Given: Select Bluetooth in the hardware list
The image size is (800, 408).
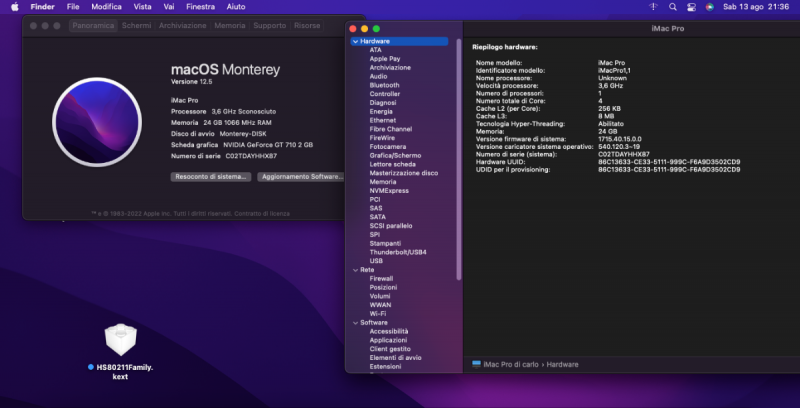Looking at the screenshot, I should (384, 85).
